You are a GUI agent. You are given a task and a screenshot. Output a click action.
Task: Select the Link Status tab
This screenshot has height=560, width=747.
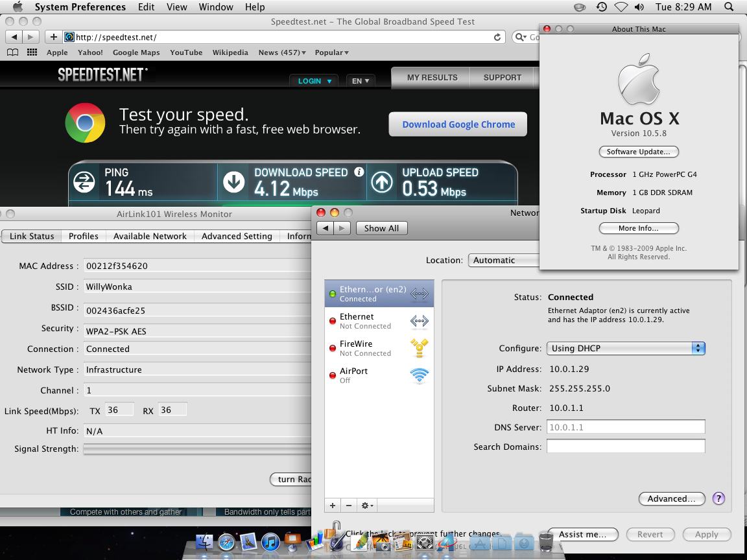32,236
